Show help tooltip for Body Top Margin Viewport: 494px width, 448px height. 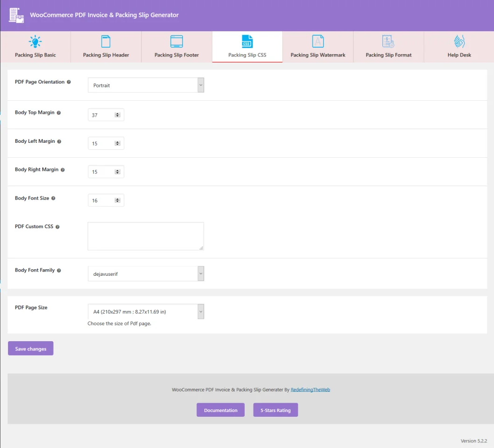click(x=59, y=113)
